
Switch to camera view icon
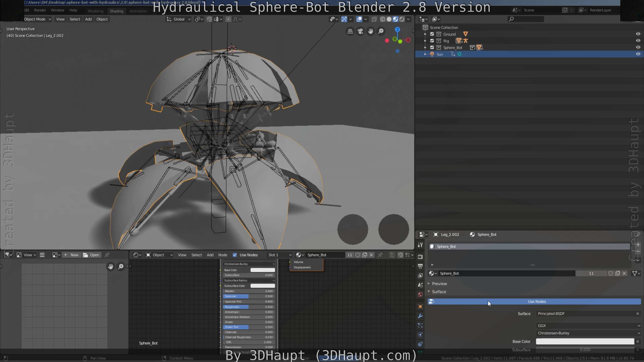(x=360, y=31)
